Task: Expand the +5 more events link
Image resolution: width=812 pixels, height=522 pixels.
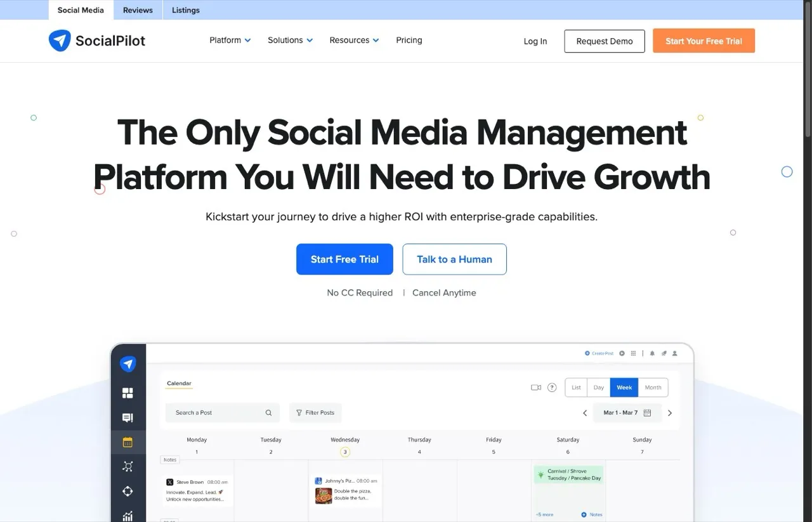Action: [x=544, y=514]
